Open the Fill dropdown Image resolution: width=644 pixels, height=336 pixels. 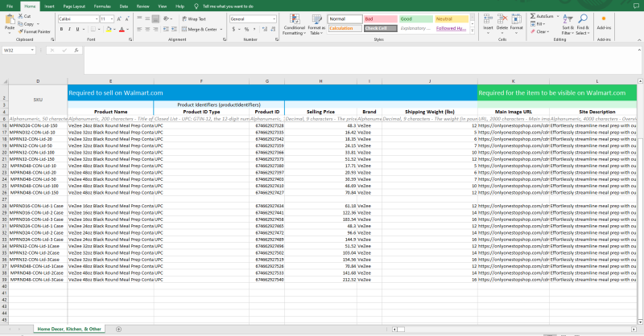click(x=538, y=24)
